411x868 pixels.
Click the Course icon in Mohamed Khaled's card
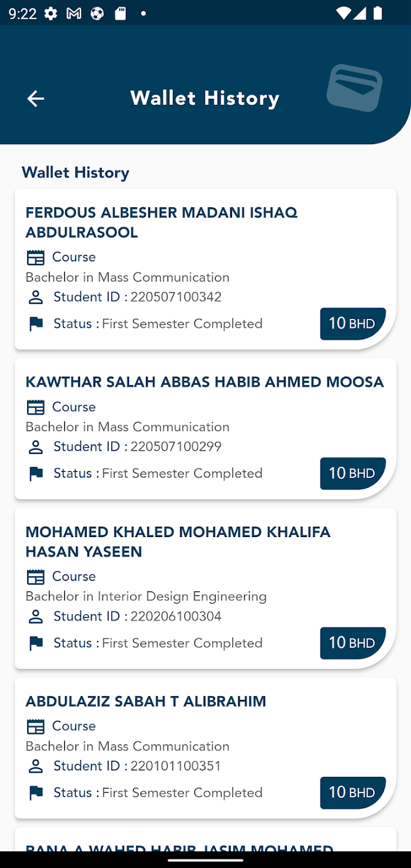pyautogui.click(x=36, y=577)
